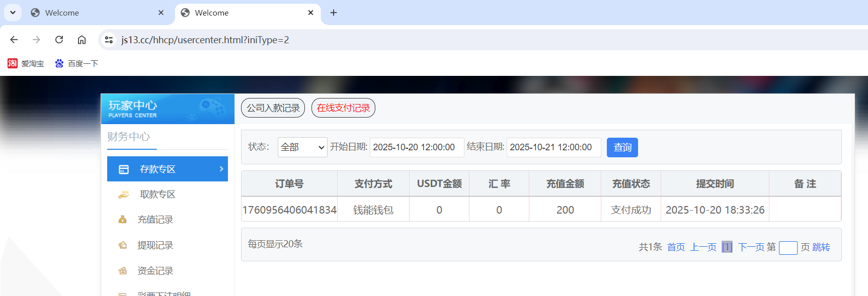Click the 查询 search button
Screen dimensions: 868x296
pyautogui.click(x=622, y=147)
